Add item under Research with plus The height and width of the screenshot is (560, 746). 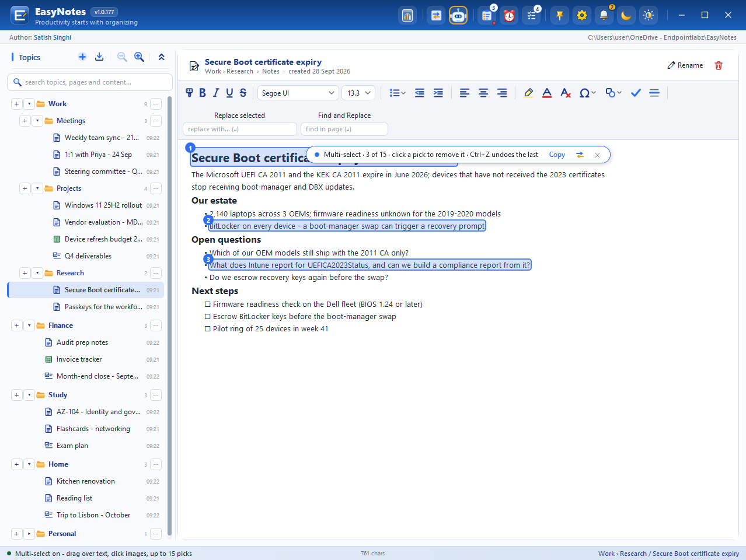click(25, 273)
